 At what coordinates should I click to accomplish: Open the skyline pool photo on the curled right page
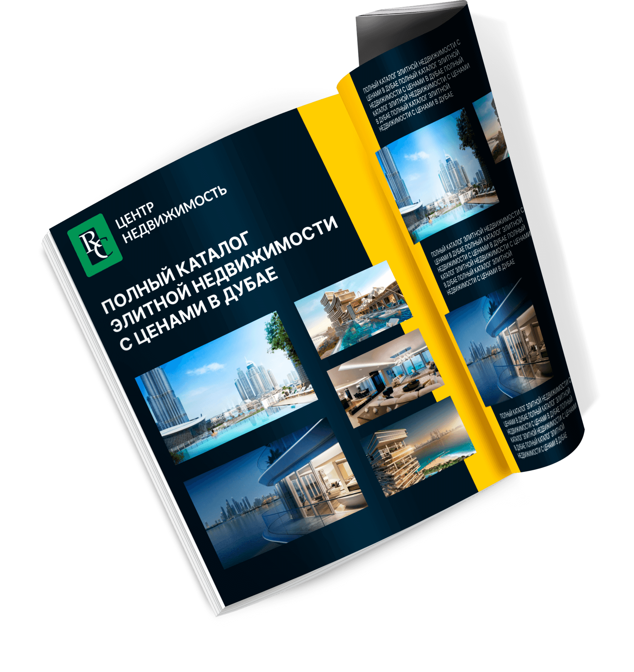coord(437,175)
